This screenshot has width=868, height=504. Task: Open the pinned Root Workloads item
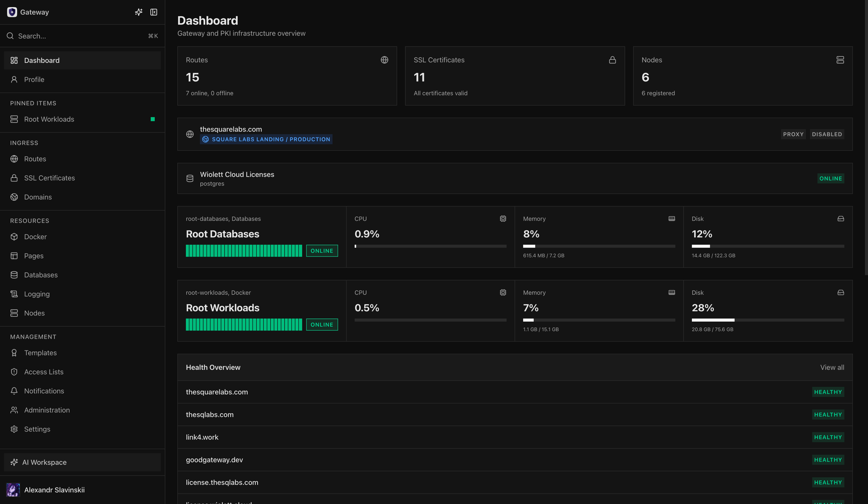tap(82, 119)
